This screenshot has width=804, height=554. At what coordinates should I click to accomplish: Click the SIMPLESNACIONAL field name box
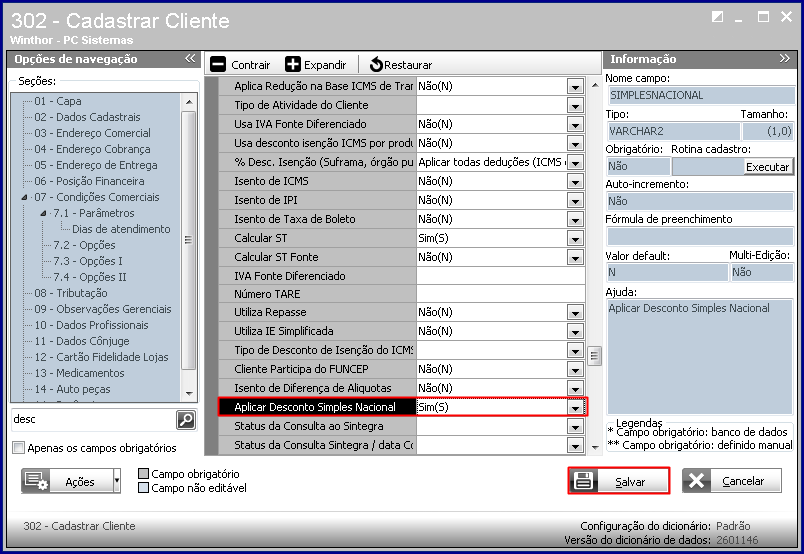coord(700,95)
